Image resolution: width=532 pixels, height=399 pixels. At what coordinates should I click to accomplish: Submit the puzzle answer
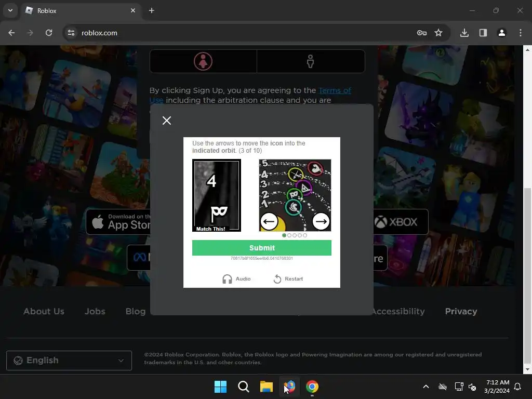(x=262, y=248)
